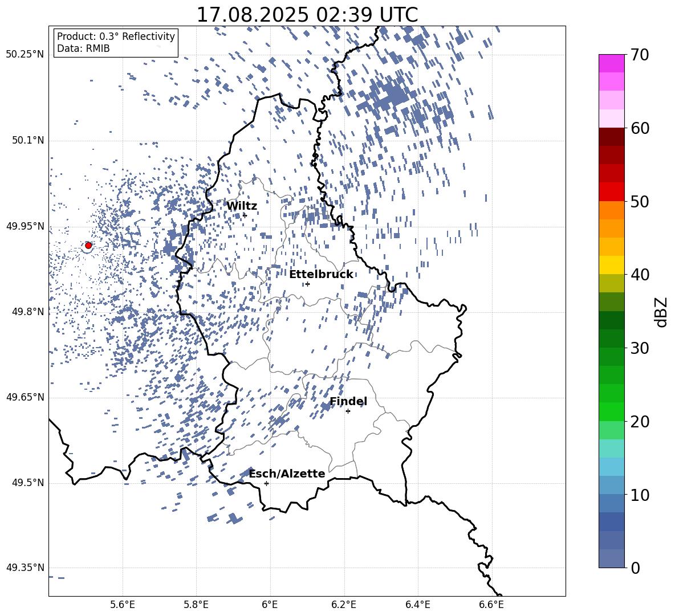Click the colorbar tick label 40
Image resolution: width=675 pixels, height=616 pixels.
click(x=640, y=275)
